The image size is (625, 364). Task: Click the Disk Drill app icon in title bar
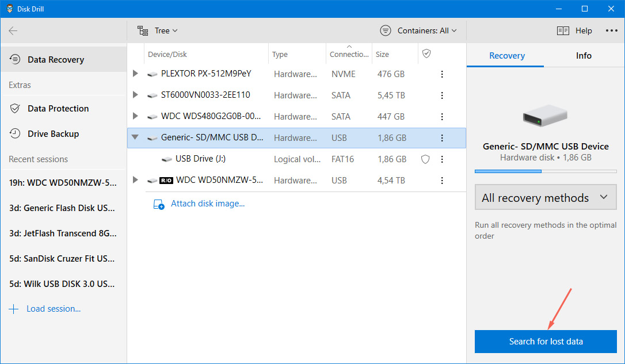coord(10,9)
